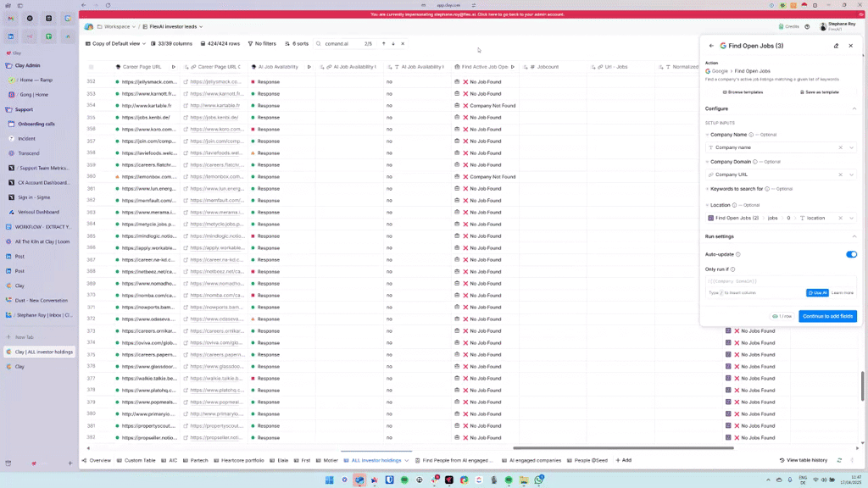Close the Find Open Jobs panel
This screenshot has width=868, height=488.
(850, 46)
